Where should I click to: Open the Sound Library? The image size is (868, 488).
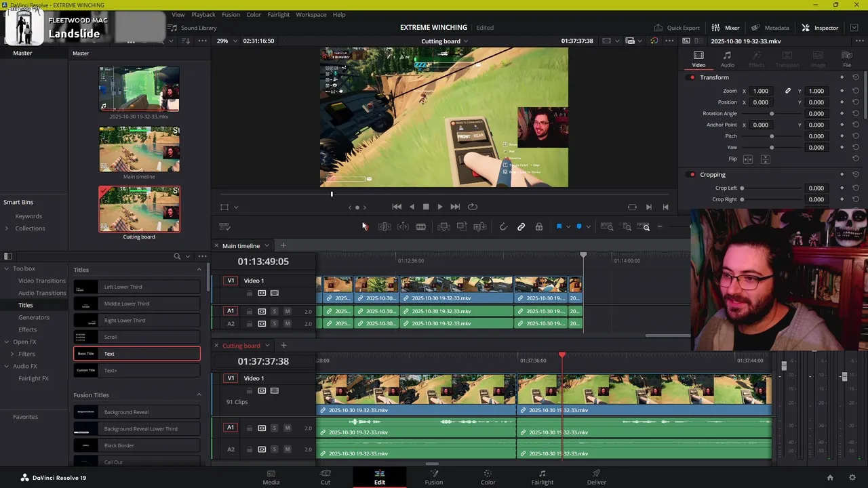tap(193, 28)
